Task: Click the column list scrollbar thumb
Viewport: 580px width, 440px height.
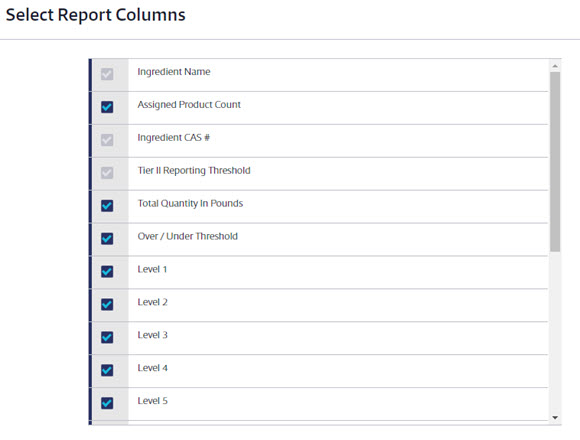Action: coord(555,162)
